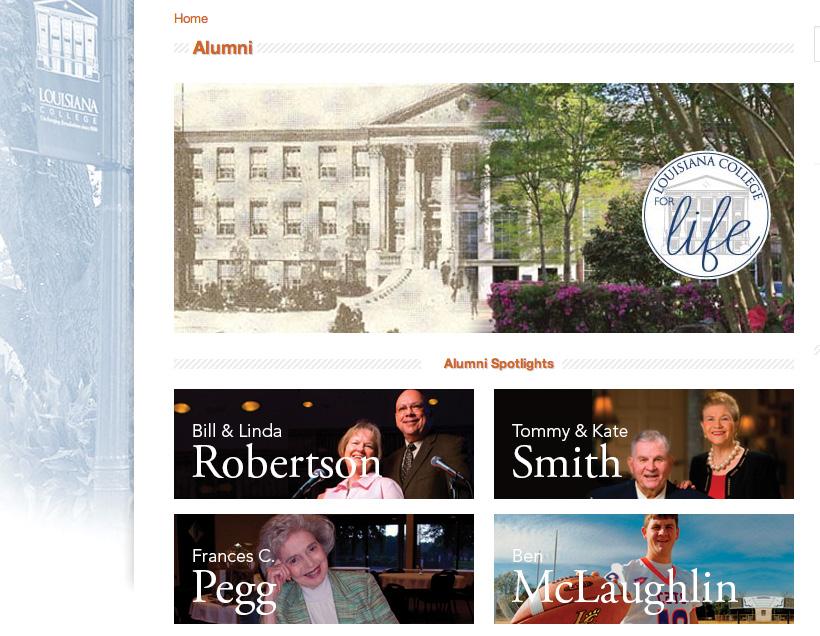Screen dimensions: 820x636
Task: View the Ben McLaughlin spotlight
Action: pos(644,569)
